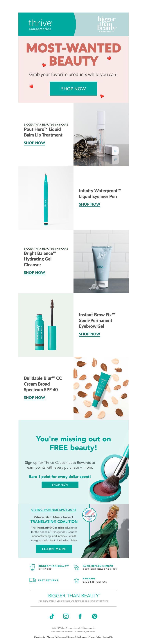Click the Easy Returns truck icon

tap(33, 580)
